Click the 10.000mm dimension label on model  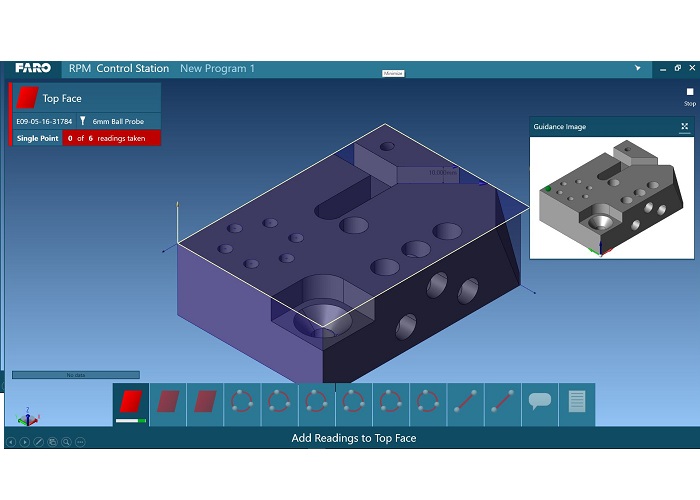click(x=443, y=172)
